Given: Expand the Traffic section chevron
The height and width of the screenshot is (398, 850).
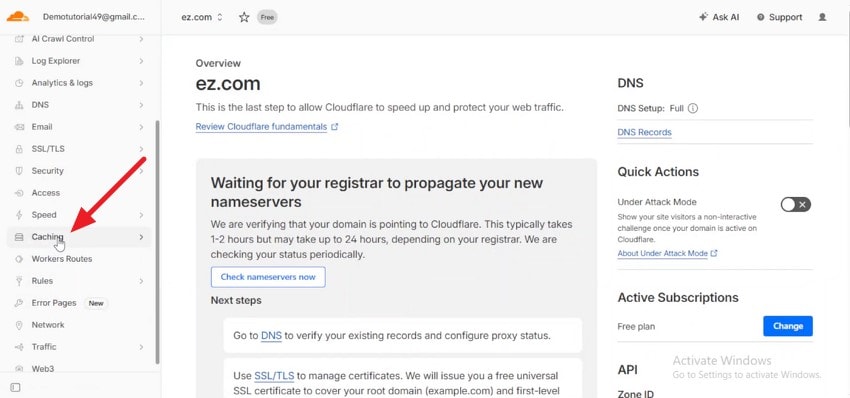Looking at the screenshot, I should (141, 347).
